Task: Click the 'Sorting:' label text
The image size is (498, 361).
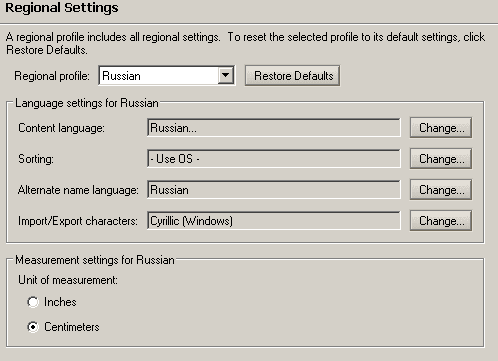Action: tap(36, 159)
